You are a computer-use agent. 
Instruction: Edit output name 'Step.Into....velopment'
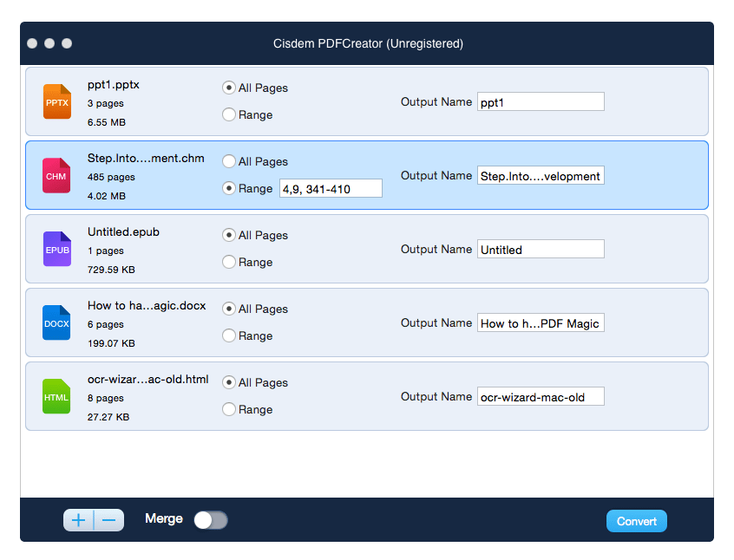[541, 175]
